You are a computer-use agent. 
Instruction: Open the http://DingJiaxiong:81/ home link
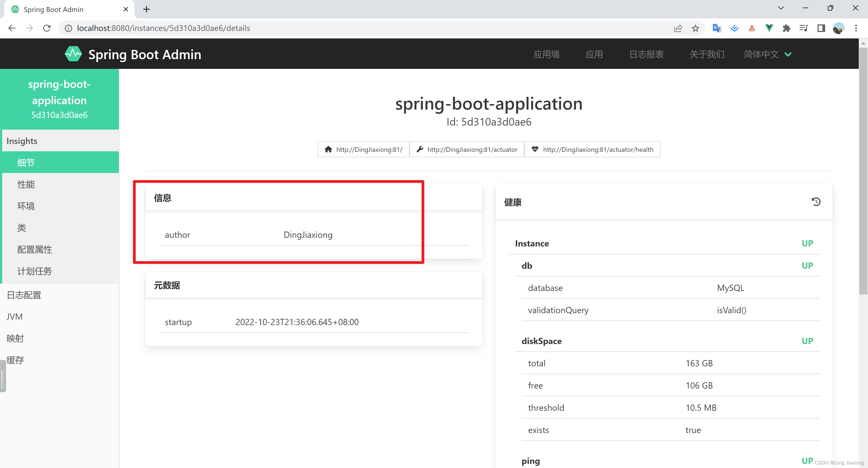click(x=363, y=149)
